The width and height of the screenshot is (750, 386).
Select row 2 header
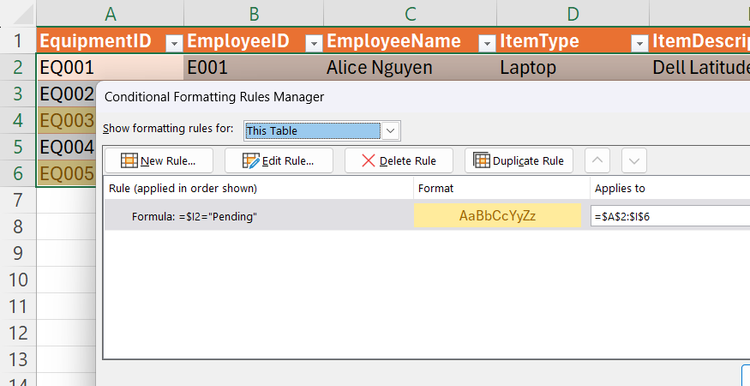[x=18, y=67]
